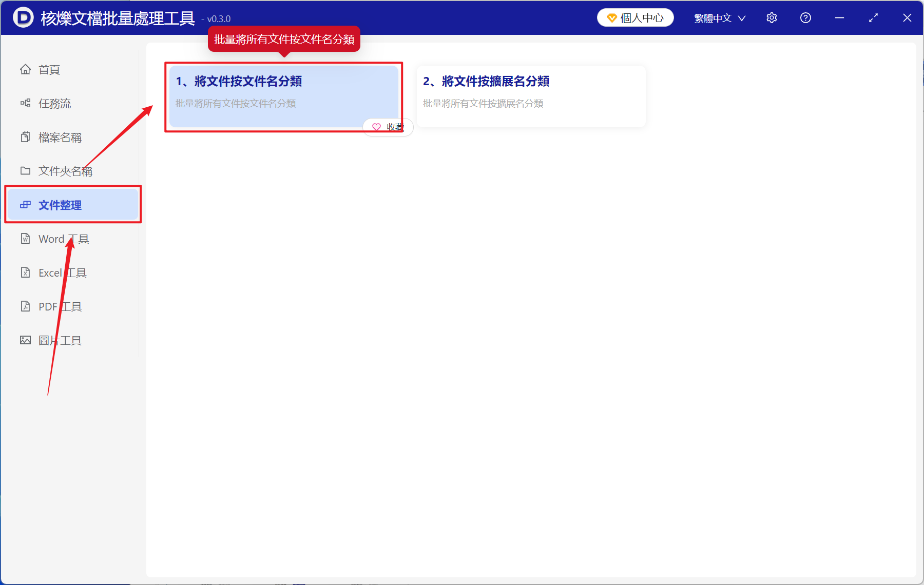This screenshot has height=585, width=924.
Task: Open card 2、將文件按擴展名分類
Action: point(531,96)
